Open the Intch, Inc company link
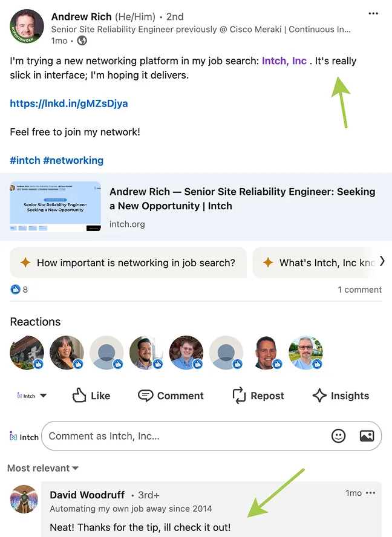The image size is (392, 537). [284, 60]
